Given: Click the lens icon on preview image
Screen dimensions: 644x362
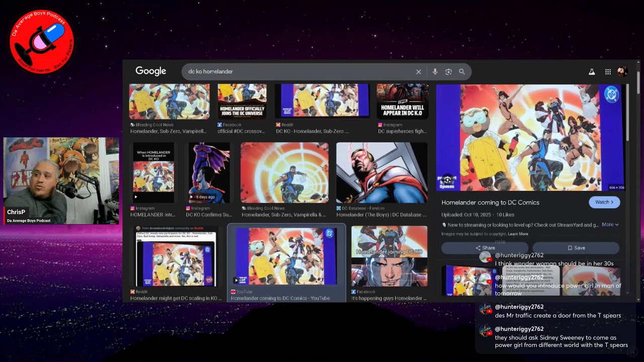Looking at the screenshot, I should (x=447, y=179).
